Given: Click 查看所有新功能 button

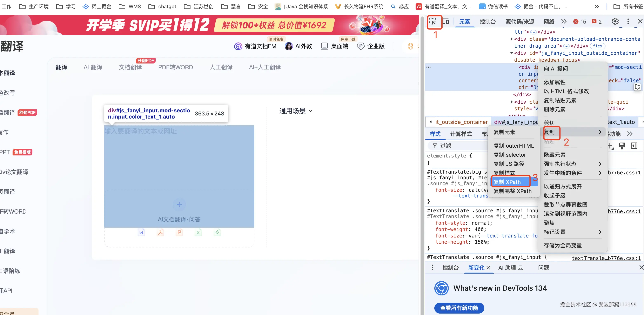Looking at the screenshot, I should [459, 308].
